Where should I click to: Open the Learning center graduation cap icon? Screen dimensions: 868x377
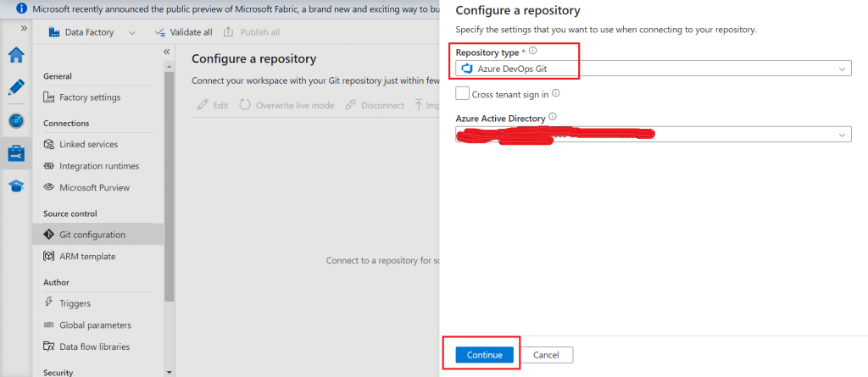[16, 186]
